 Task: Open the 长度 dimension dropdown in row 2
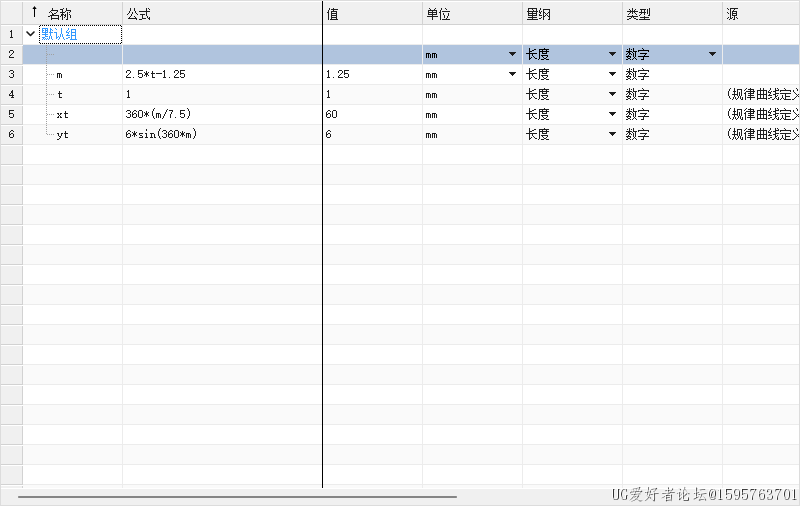point(612,54)
